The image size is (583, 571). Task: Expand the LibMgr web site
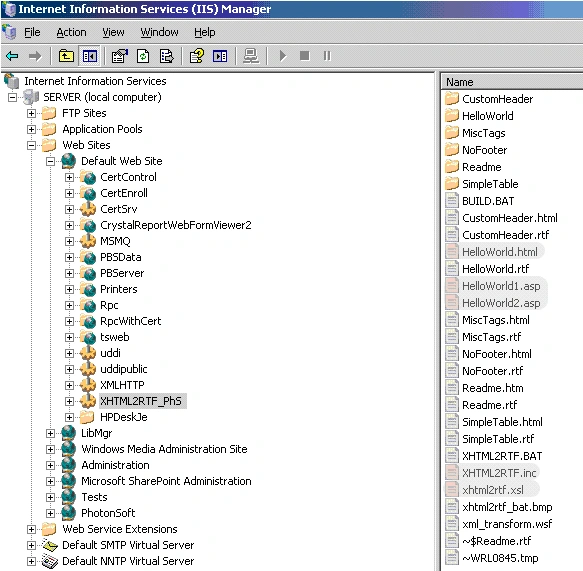tap(51, 433)
